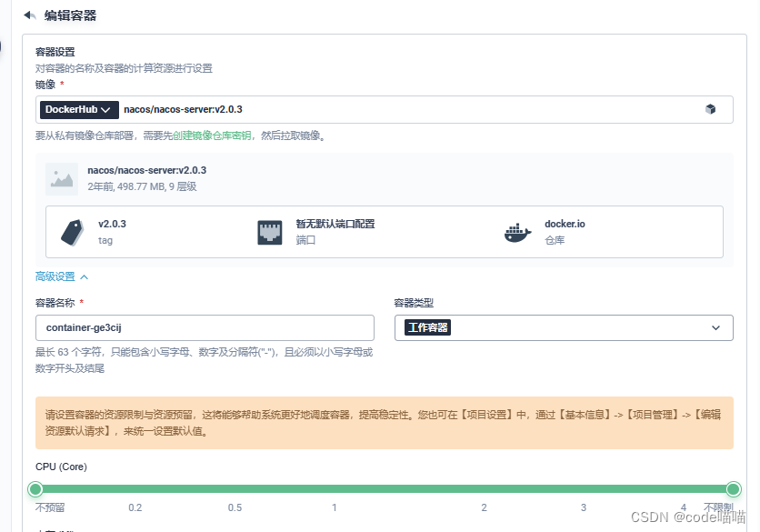The image size is (760, 532).
Task: Click the left CPU slider handle
Action: pyautogui.click(x=35, y=489)
